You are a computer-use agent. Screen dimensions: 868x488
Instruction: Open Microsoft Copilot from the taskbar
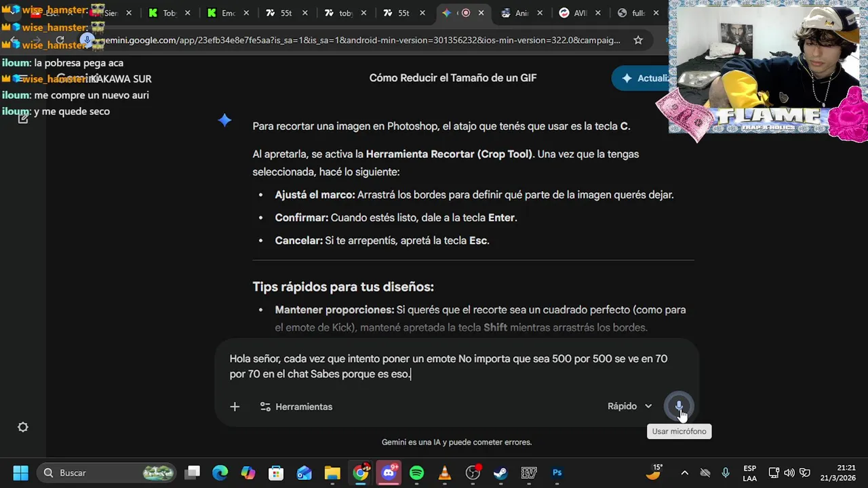point(248,472)
